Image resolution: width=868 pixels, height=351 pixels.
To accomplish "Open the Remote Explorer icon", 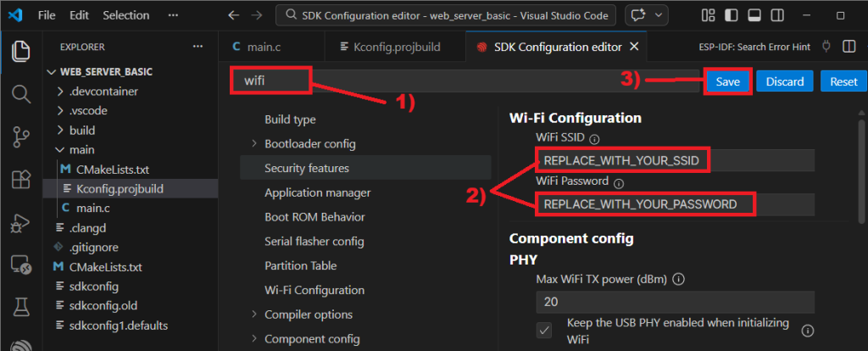I will click(x=20, y=266).
